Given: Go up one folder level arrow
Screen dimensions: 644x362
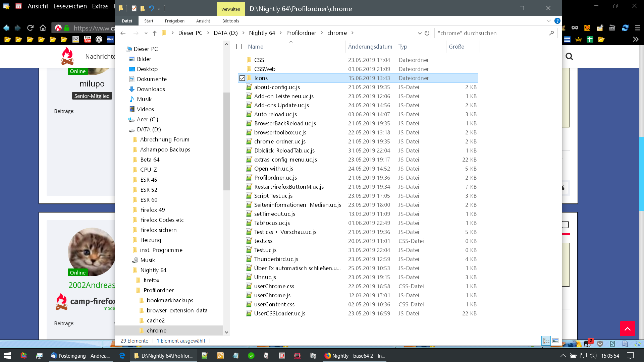Looking at the screenshot, I should coord(154,33).
